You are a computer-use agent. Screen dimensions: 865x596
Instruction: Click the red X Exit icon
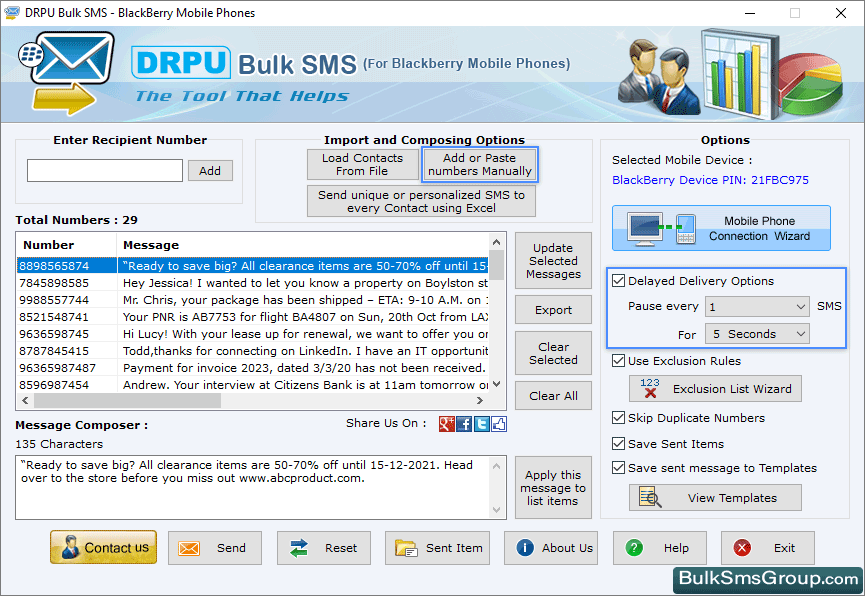(742, 547)
